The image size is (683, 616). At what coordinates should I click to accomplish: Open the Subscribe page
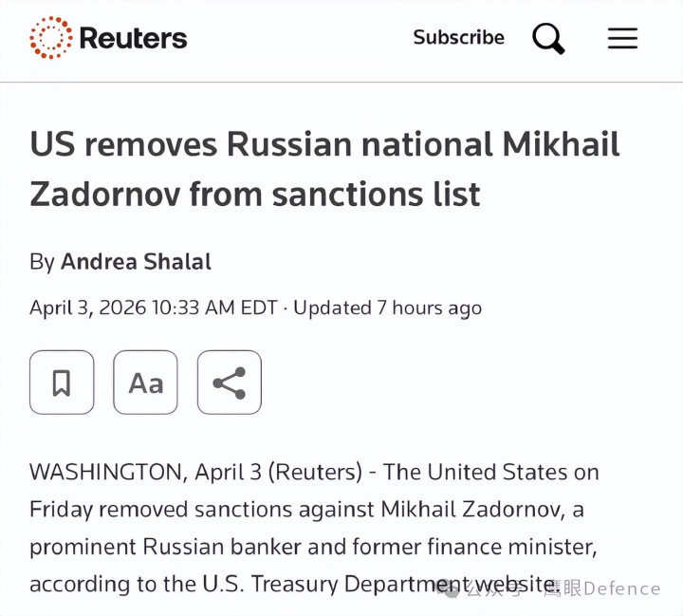pos(458,38)
